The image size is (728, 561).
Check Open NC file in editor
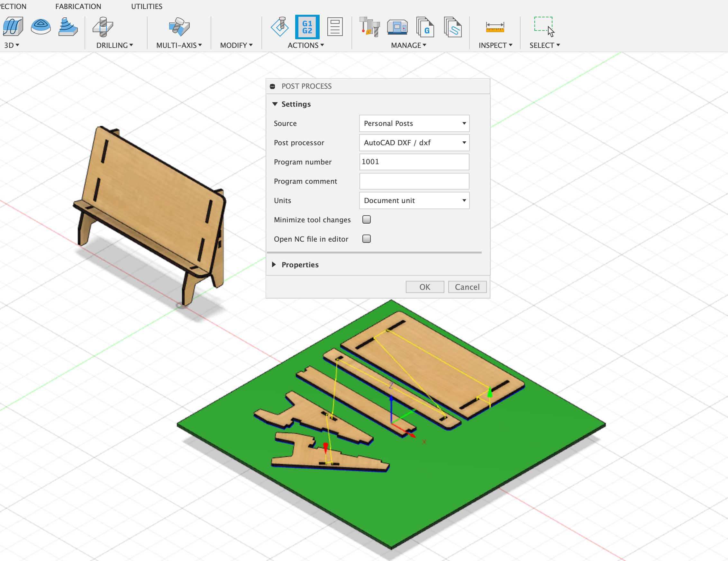[x=366, y=239]
